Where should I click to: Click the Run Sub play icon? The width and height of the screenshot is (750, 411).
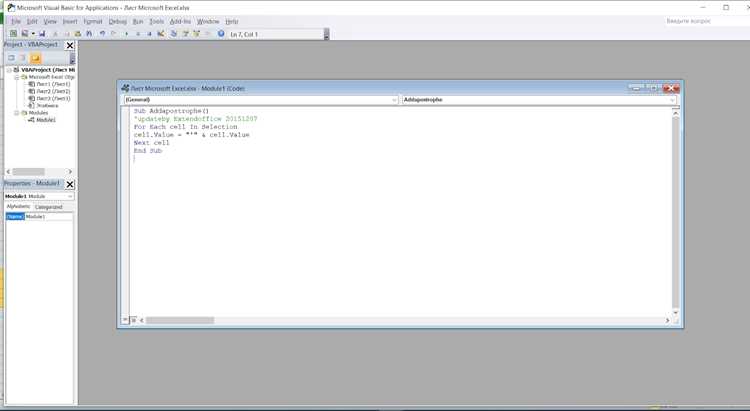pos(127,34)
